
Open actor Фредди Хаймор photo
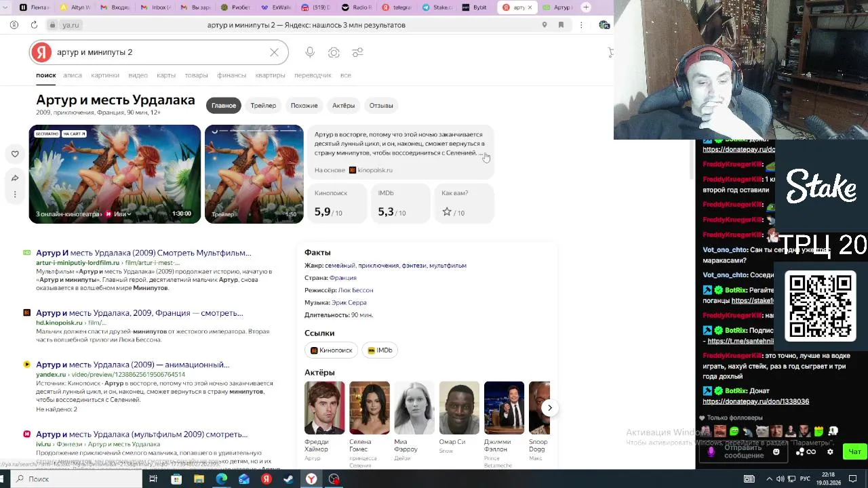click(x=324, y=407)
